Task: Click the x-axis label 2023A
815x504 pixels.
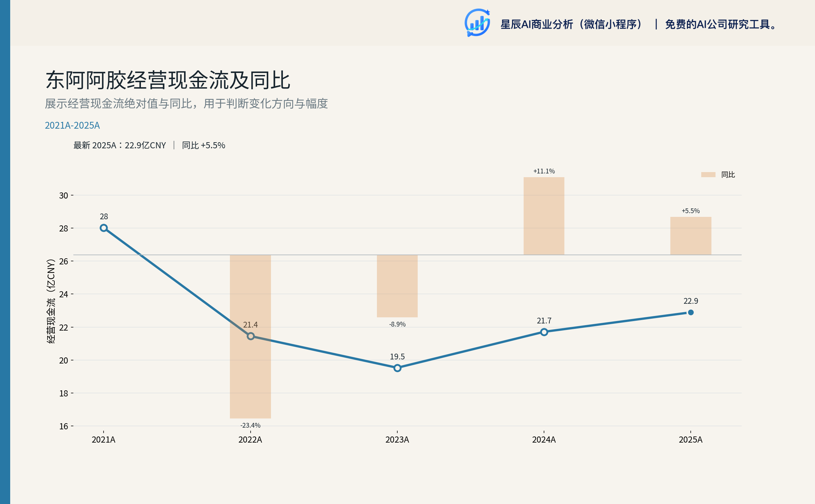Action: coord(397,440)
